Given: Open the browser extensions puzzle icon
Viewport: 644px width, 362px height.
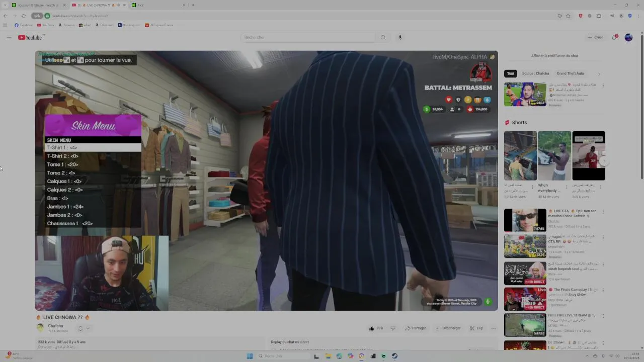Looking at the screenshot, I should [x=599, y=16].
